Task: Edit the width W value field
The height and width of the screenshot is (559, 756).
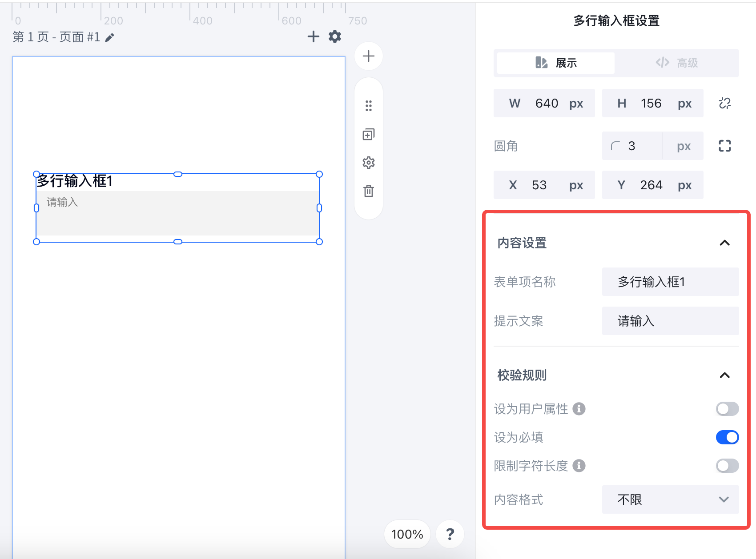Action: [544, 103]
